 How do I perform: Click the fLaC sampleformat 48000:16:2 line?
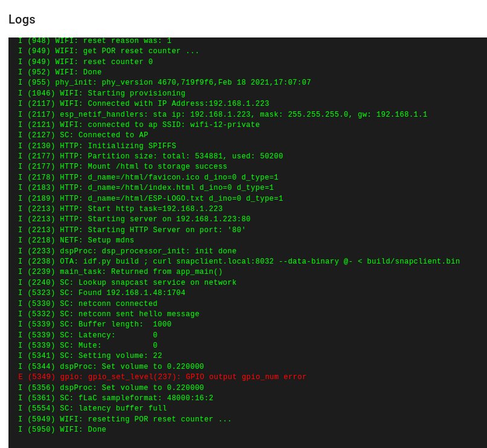tap(115, 398)
